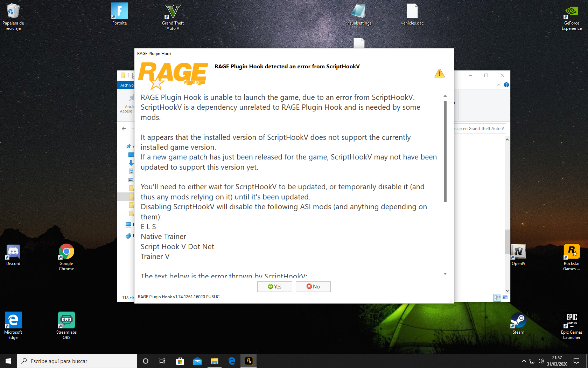The height and width of the screenshot is (368, 588).
Task: Select the Grand Theft Auto V shortcut
Action: point(173,16)
